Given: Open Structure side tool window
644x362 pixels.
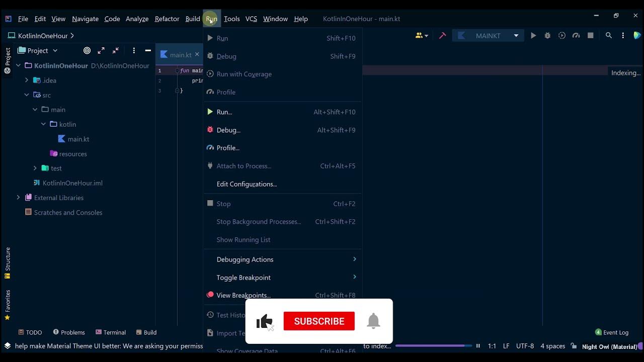Looking at the screenshot, I should tap(8, 263).
